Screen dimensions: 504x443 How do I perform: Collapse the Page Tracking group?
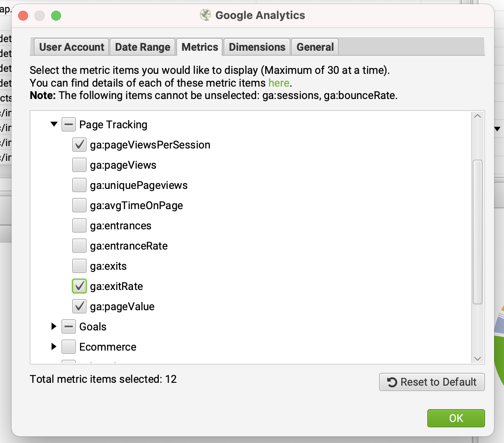(54, 124)
